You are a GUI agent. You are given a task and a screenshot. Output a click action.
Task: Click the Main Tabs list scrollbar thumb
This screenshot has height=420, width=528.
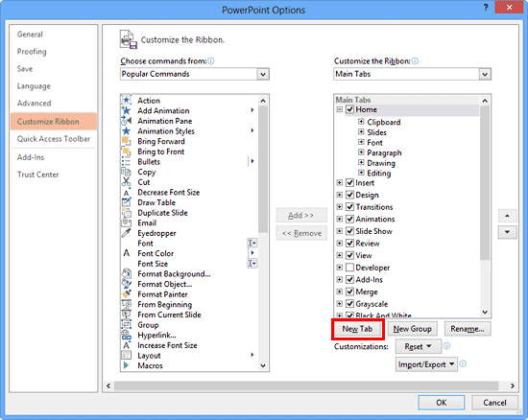coord(485,182)
